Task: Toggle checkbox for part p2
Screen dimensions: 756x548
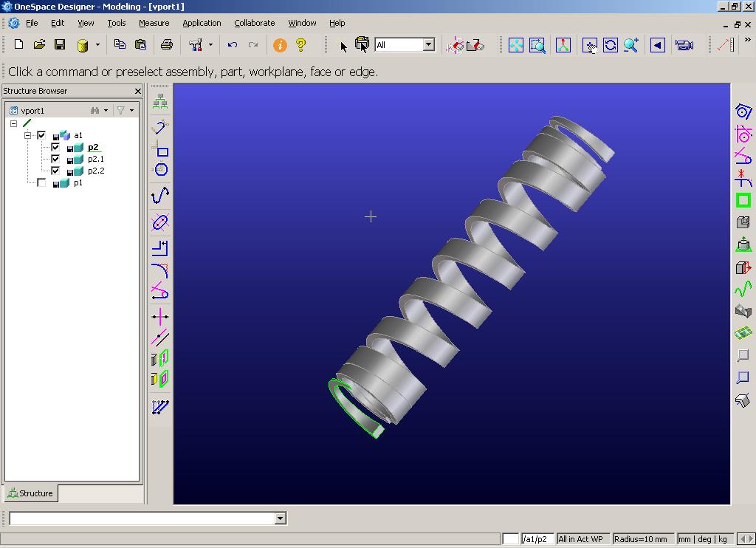Action: click(x=55, y=147)
